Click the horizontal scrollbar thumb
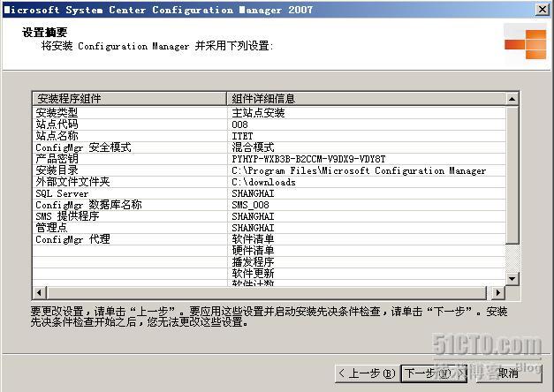This screenshot has height=392, width=554. coord(267,292)
